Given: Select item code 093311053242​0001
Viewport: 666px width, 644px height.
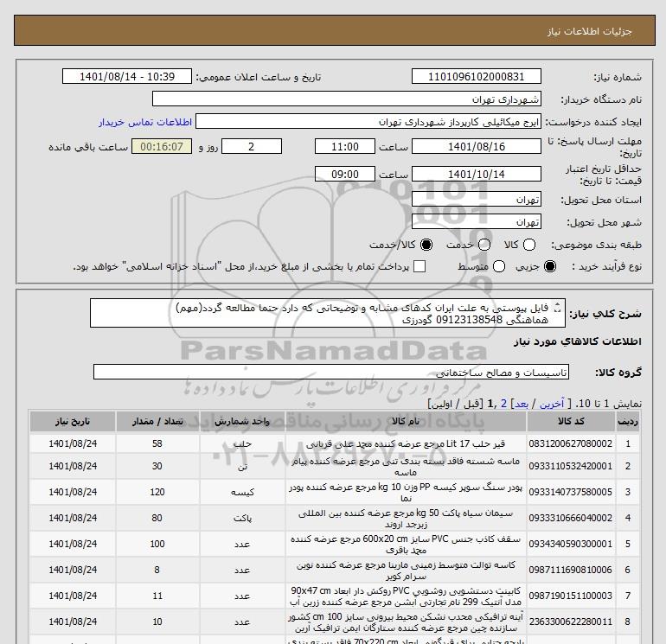Looking at the screenshot, I should [x=571, y=466].
